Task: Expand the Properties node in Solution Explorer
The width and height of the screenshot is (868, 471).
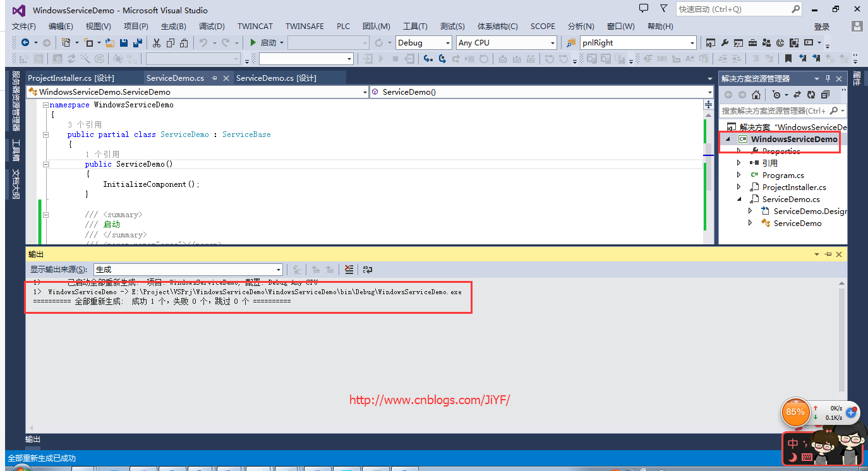Action: [739, 151]
